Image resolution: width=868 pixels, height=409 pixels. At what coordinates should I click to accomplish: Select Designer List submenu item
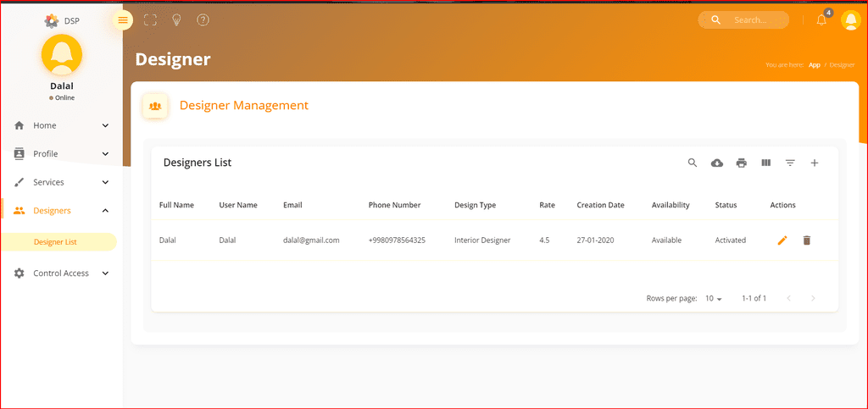pyautogui.click(x=58, y=242)
